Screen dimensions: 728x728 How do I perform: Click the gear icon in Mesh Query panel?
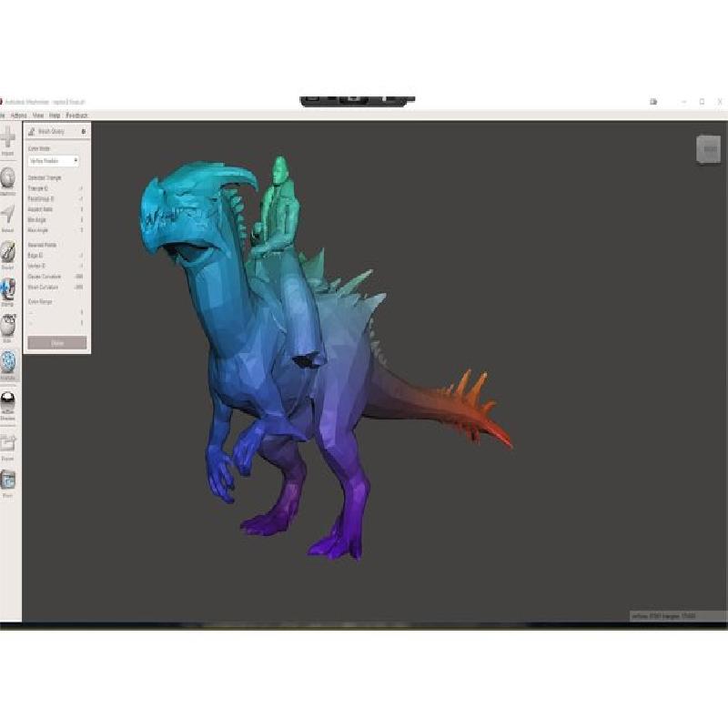pyautogui.click(x=84, y=132)
